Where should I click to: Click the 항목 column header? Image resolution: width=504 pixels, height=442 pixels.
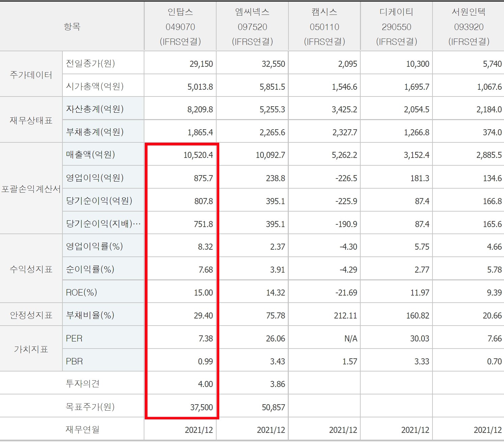72,27
